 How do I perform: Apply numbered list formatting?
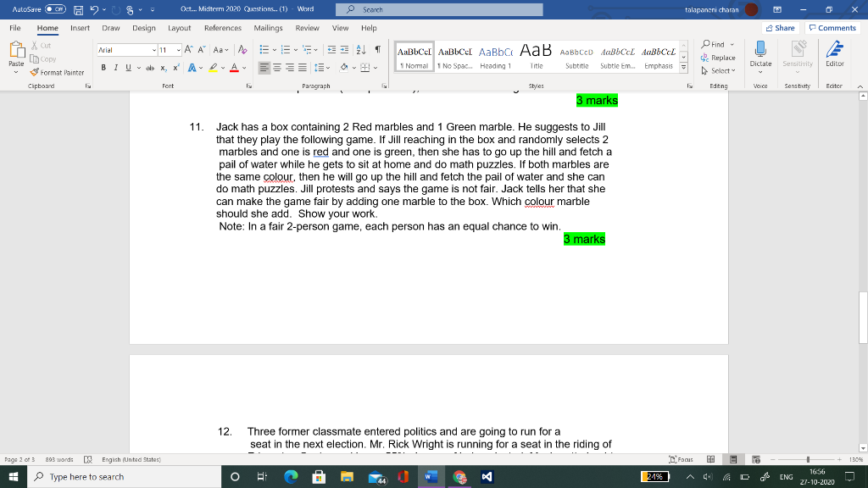286,50
